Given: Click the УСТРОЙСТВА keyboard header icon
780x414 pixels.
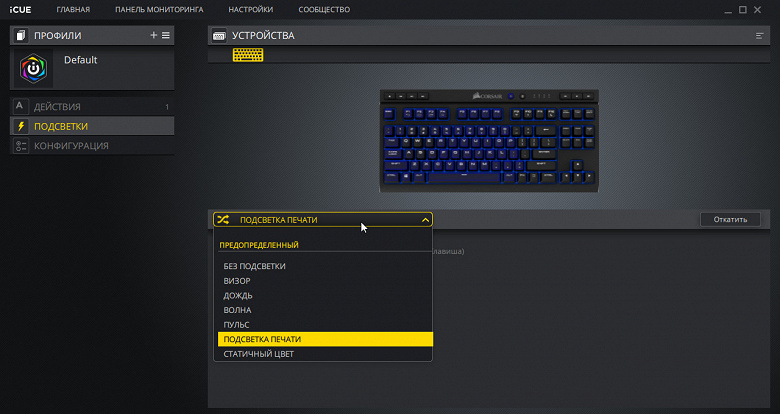Looking at the screenshot, I should (x=219, y=35).
